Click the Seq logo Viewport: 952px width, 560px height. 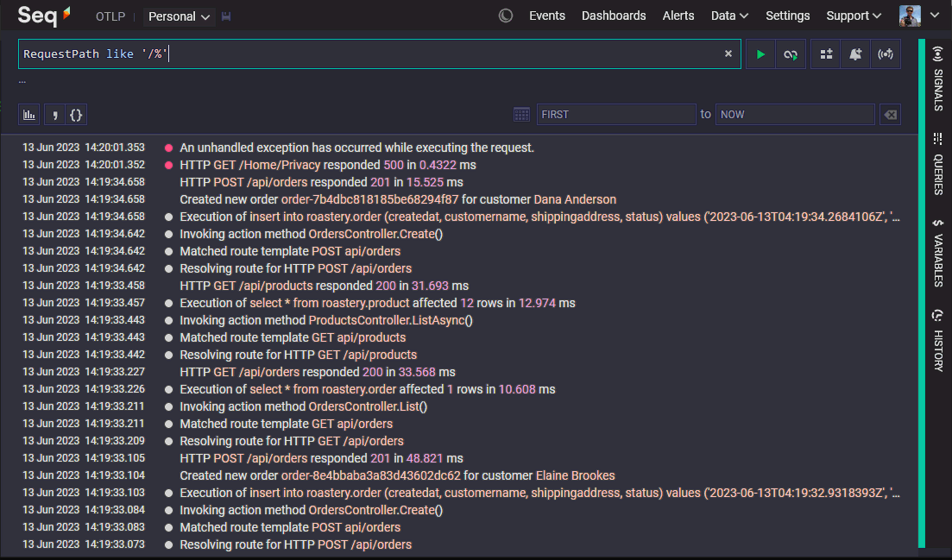point(44,16)
